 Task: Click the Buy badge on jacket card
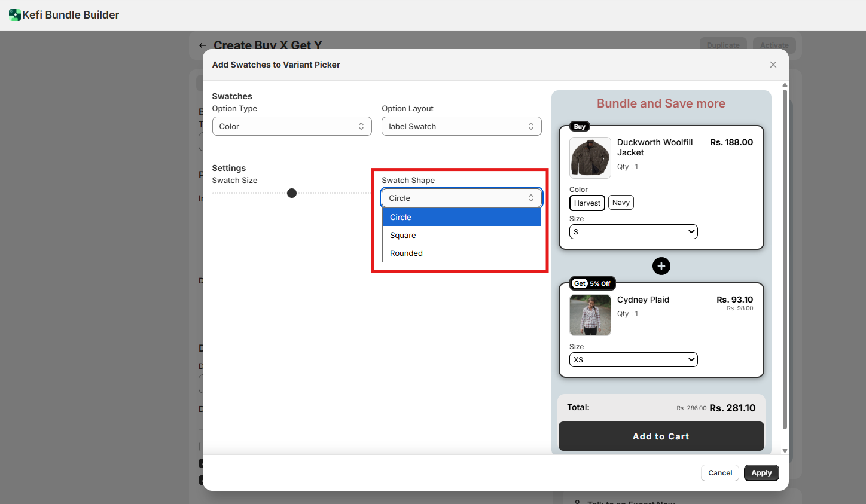pos(580,126)
